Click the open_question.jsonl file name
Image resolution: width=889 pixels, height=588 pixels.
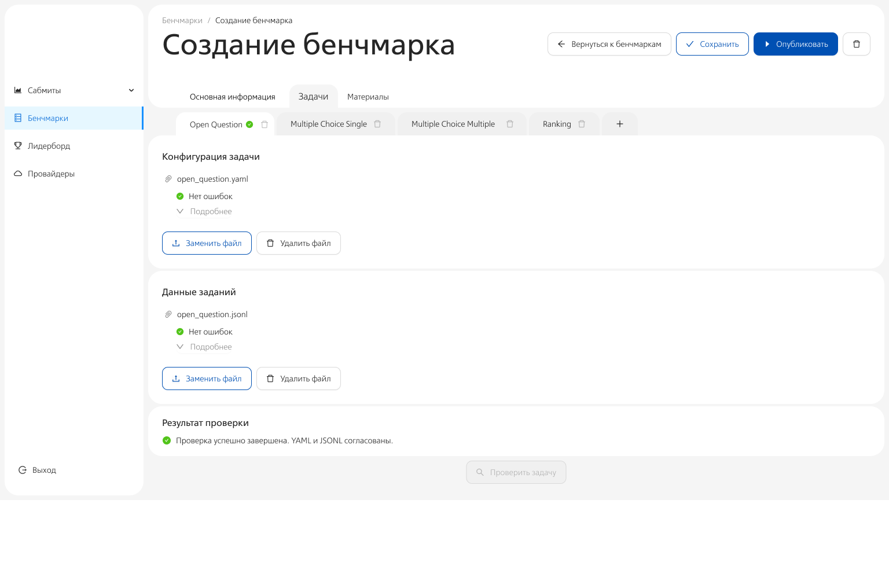(212, 314)
